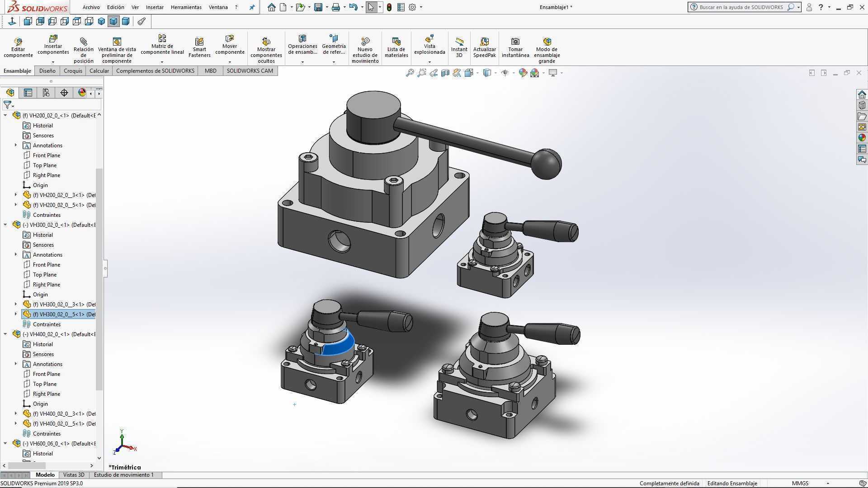Screen dimensions: 868x488
Task: Click MMGS unit system in status bar
Action: click(x=800, y=483)
